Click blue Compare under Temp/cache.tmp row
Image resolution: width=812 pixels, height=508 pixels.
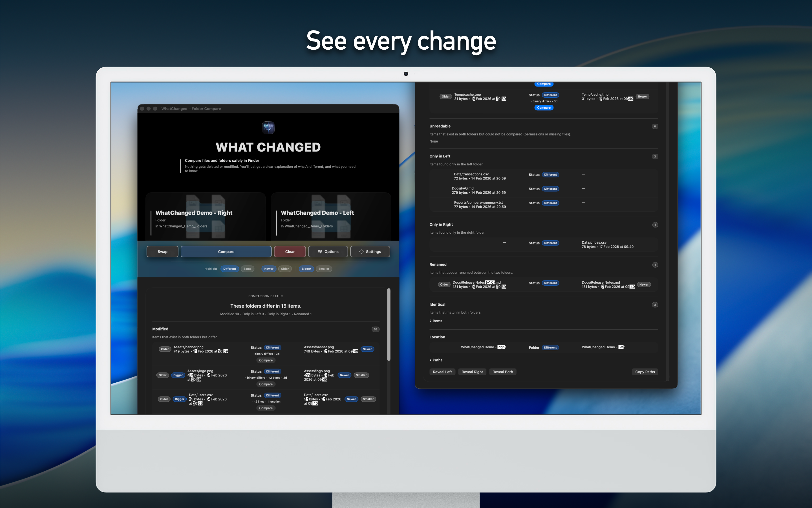tap(544, 108)
